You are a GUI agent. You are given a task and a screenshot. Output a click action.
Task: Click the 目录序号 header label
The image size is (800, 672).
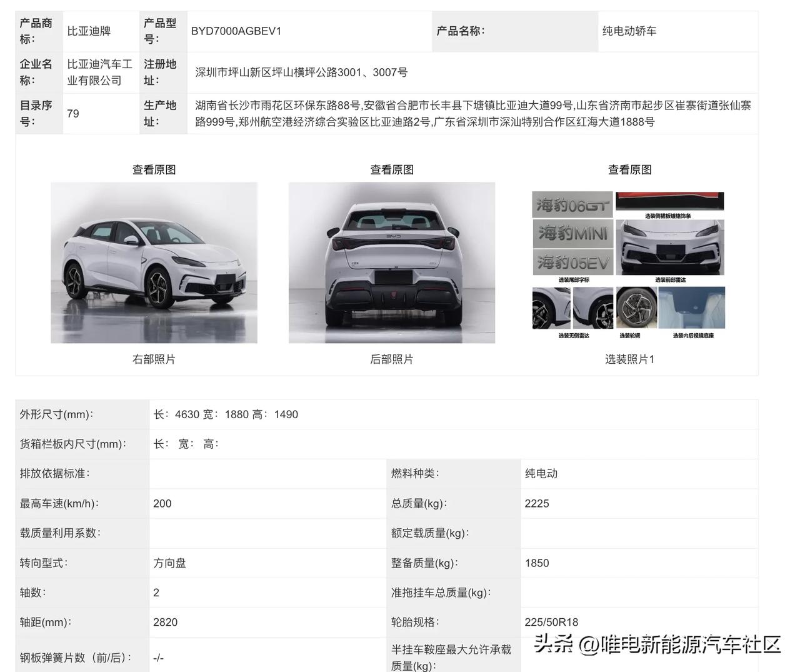pos(36,113)
